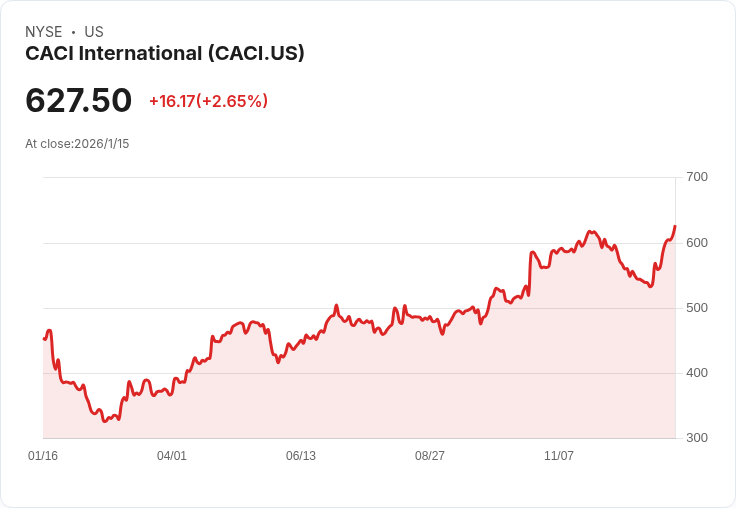Image resolution: width=736 pixels, height=508 pixels.
Task: Click the dot separator between NYSE and US
Action: [x=73, y=32]
